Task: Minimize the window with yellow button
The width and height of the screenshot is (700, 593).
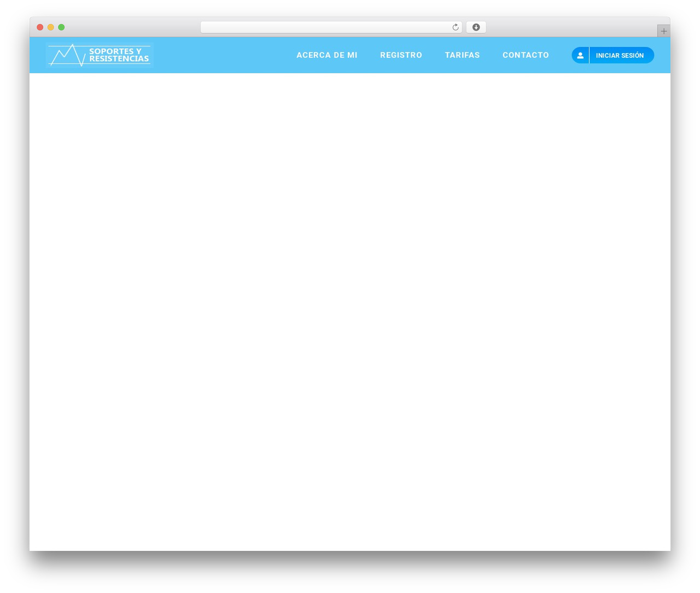Action: click(x=51, y=27)
